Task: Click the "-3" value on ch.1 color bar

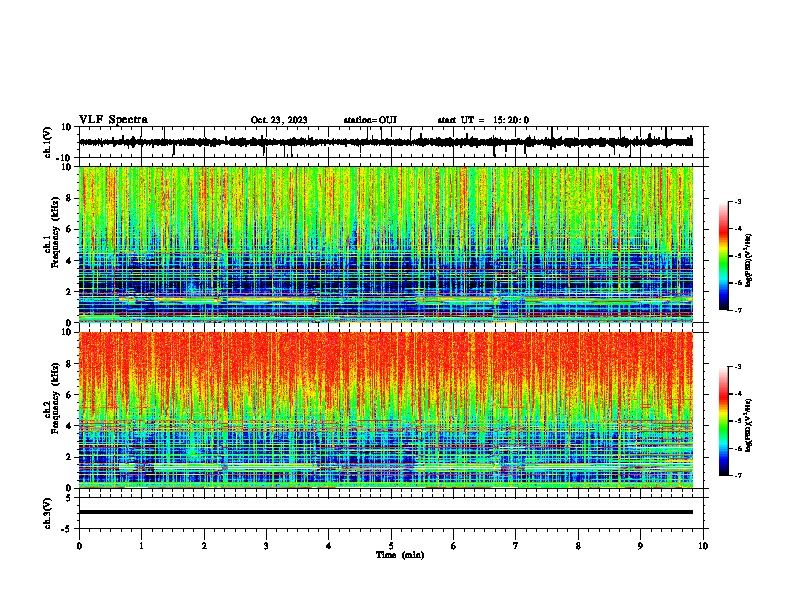Action: pos(737,201)
